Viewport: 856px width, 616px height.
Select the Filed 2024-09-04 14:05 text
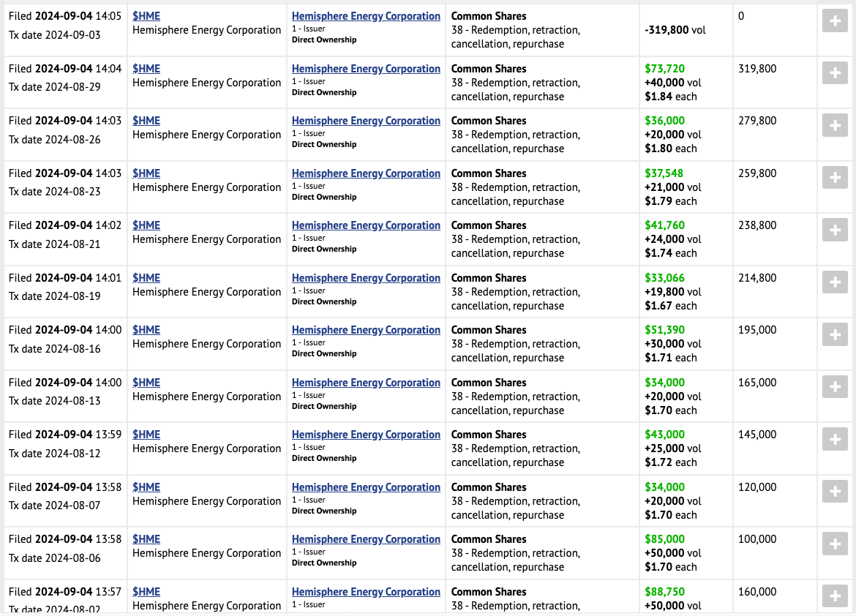65,16
